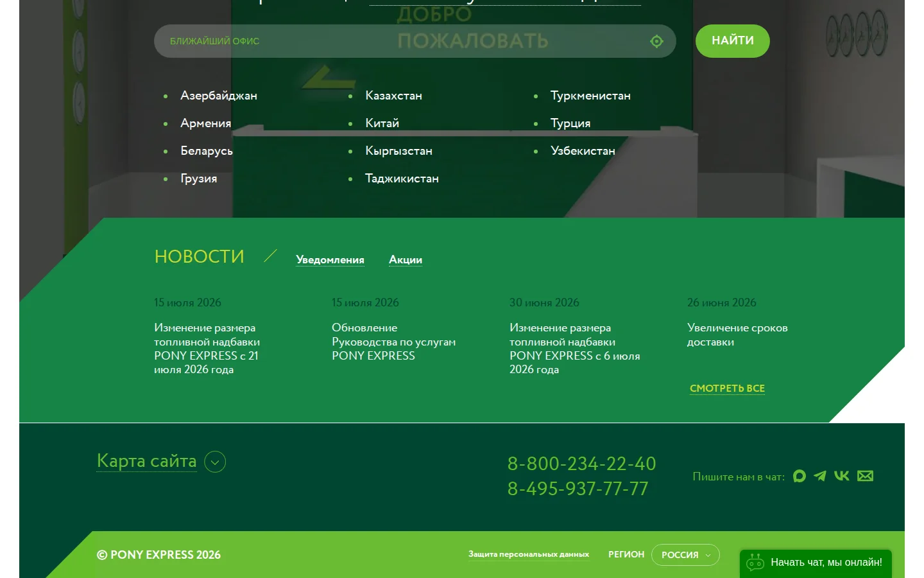Click the © PONY EXPRESS 2026 copyright text
This screenshot has width=924, height=578.
click(x=158, y=555)
